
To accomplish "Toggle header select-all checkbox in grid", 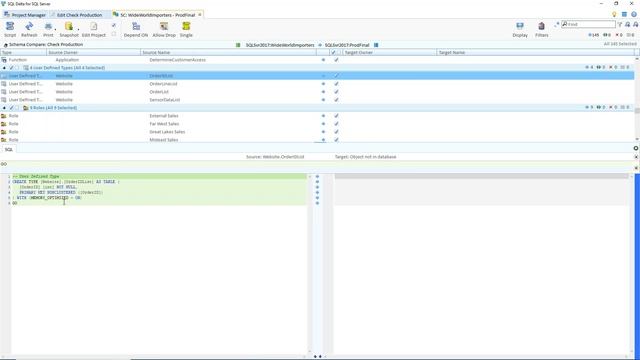I will (x=333, y=53).
